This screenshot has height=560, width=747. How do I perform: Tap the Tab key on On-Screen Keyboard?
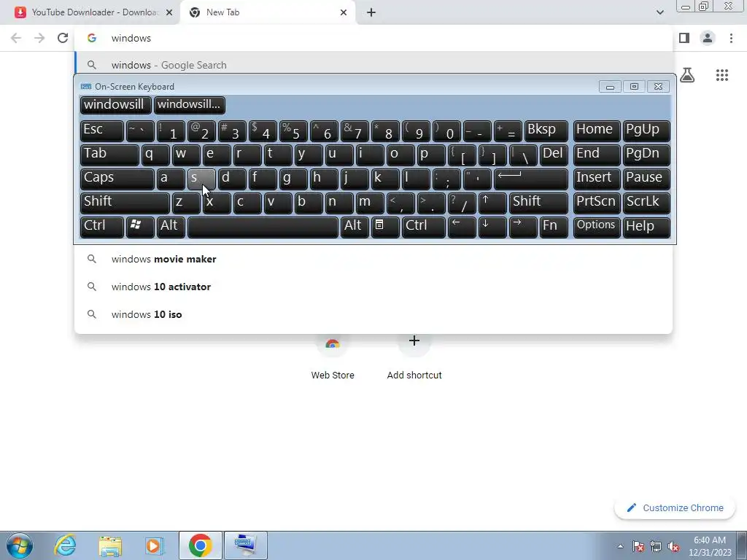click(109, 155)
